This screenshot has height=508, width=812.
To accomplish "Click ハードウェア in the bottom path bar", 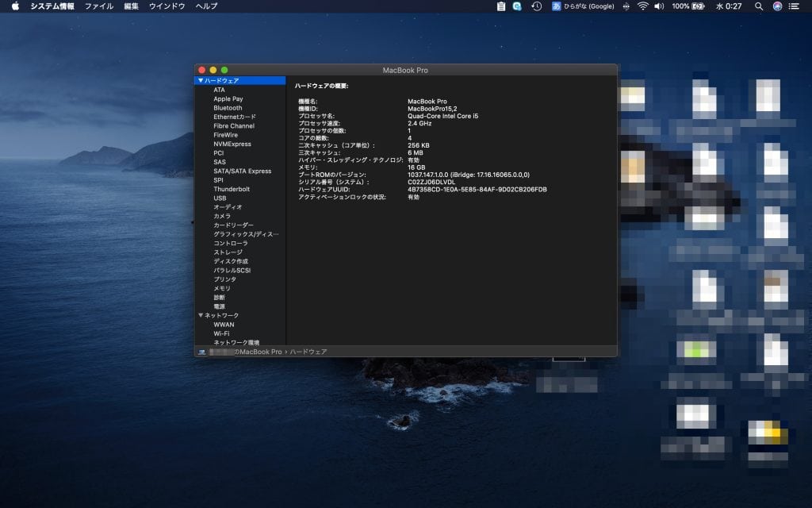I will click(x=308, y=352).
